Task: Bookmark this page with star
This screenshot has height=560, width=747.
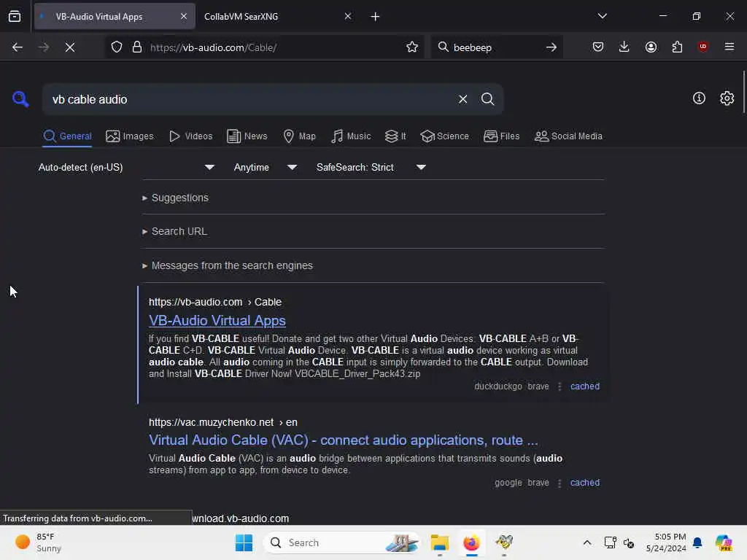Action: (412, 47)
